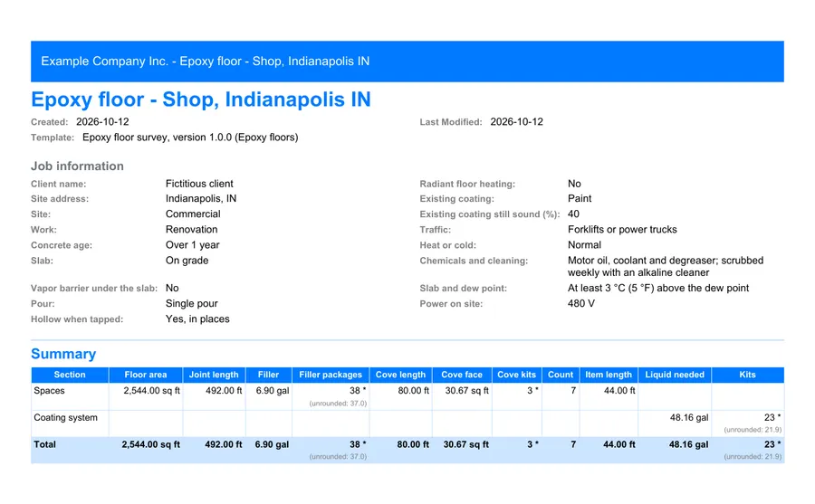
Task: Click Total row kits value 23 *
Action: point(772,444)
